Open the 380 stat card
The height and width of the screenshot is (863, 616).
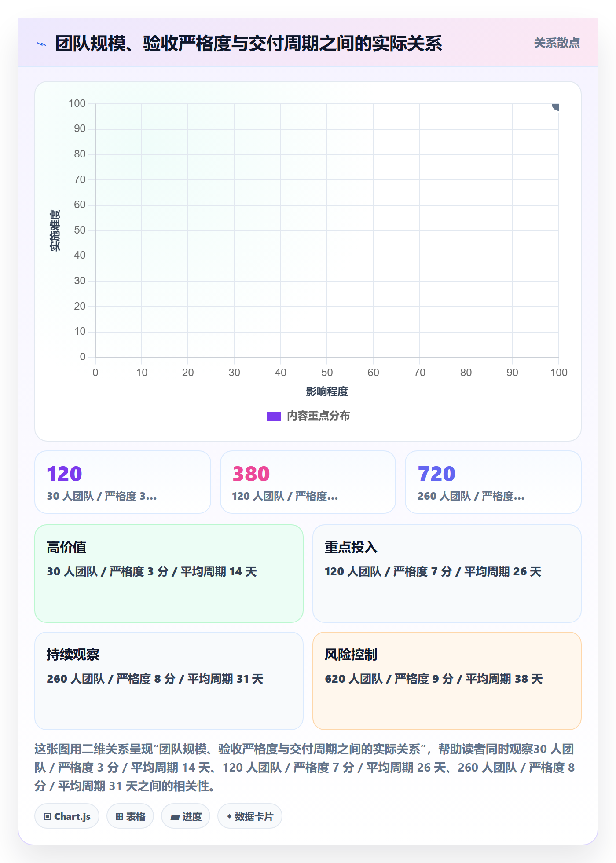[308, 482]
